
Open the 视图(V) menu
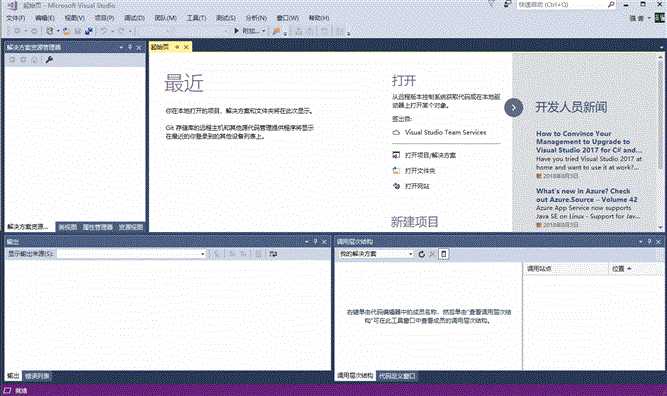(74, 18)
